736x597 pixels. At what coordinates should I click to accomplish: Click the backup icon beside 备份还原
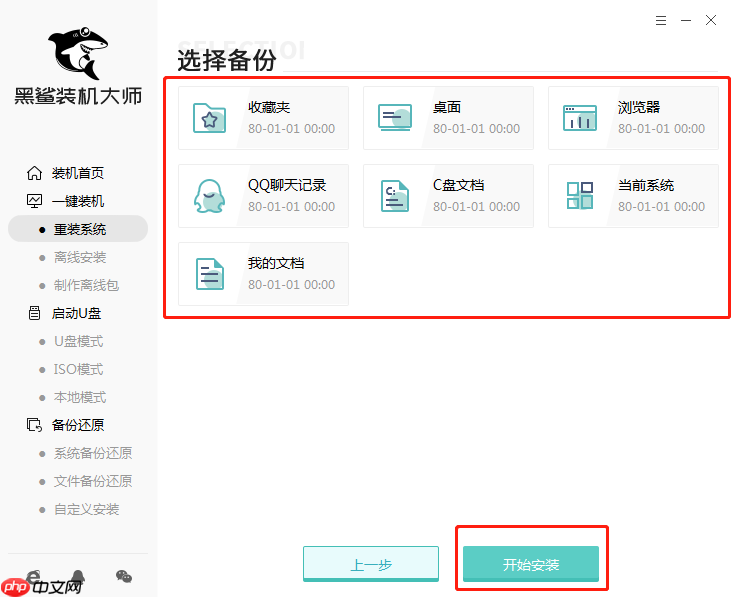[34, 425]
